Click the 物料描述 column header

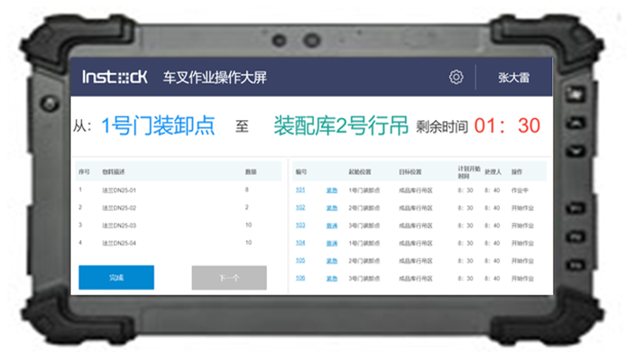(x=113, y=172)
